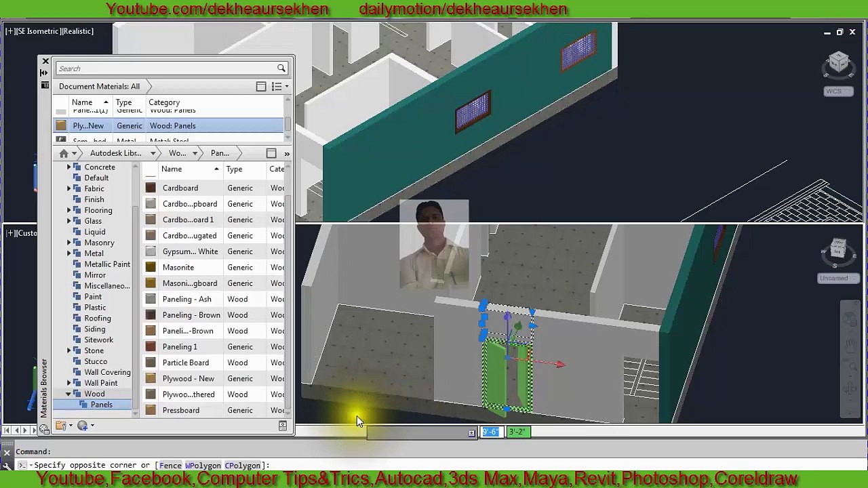Expand the Glass library category
868x488 pixels.
pyautogui.click(x=68, y=221)
